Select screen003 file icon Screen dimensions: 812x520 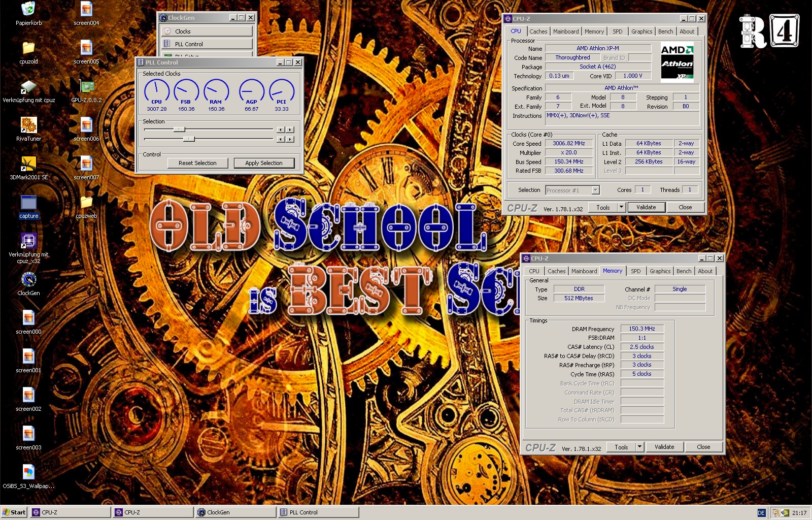coord(28,434)
